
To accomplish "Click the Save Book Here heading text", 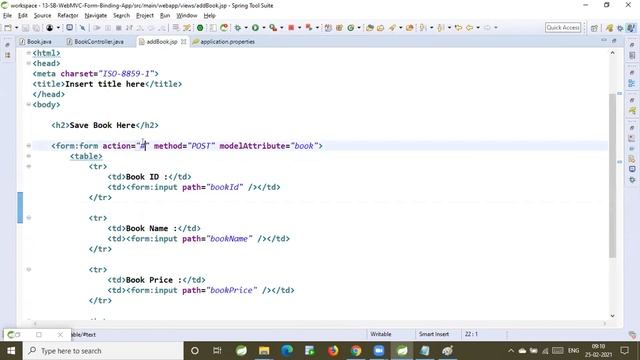I will [102, 125].
